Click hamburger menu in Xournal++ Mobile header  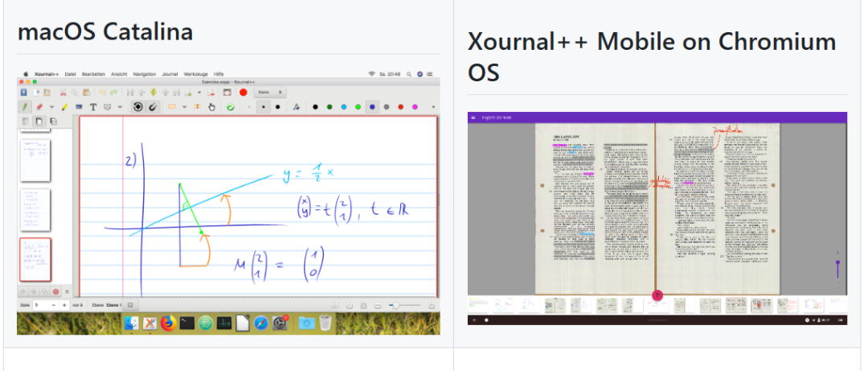tap(473, 117)
